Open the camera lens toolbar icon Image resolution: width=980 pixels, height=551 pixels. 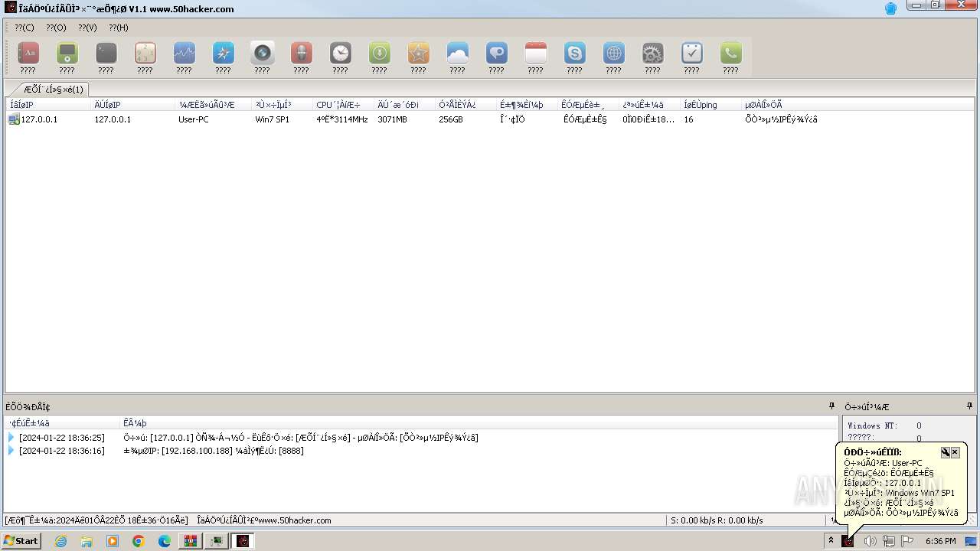pos(263,53)
